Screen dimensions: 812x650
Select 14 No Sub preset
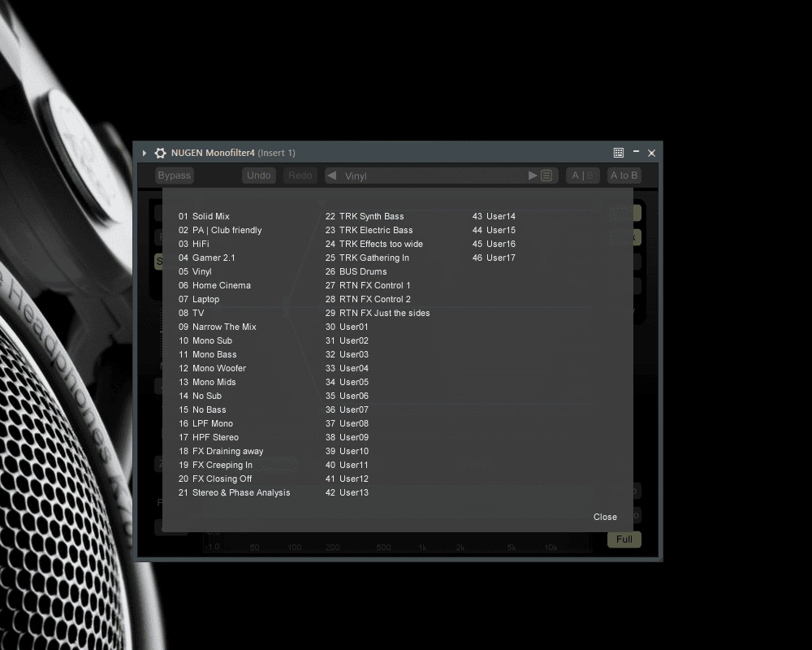coord(200,396)
